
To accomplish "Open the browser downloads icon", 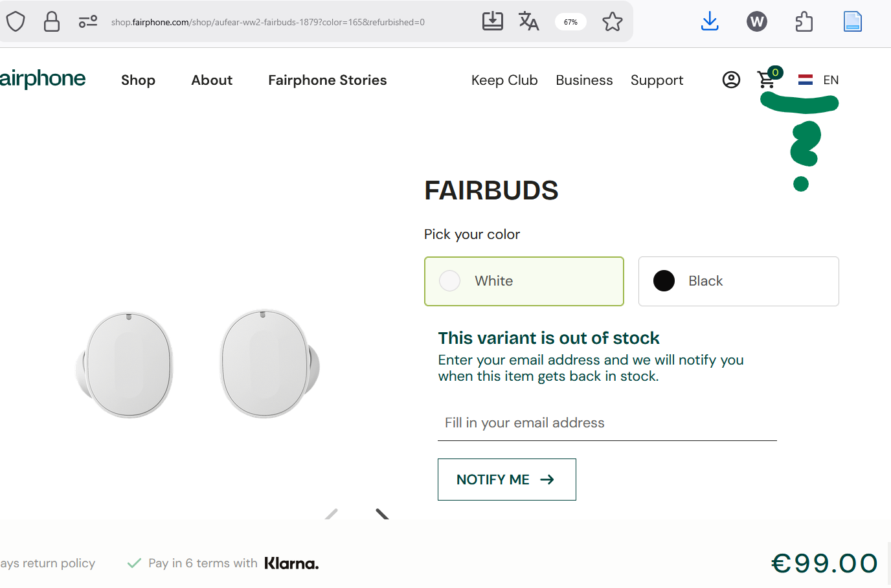I will pyautogui.click(x=710, y=21).
